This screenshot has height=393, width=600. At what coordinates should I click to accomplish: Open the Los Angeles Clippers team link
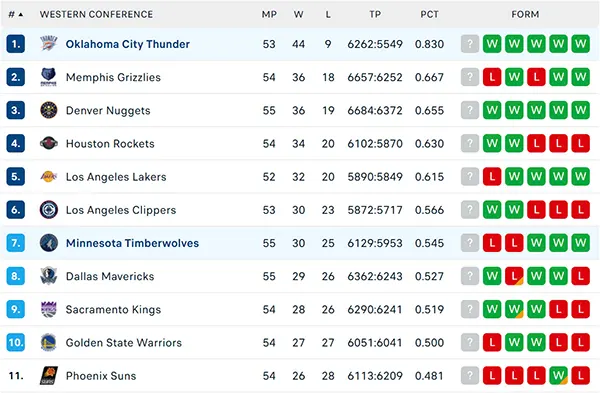click(121, 210)
